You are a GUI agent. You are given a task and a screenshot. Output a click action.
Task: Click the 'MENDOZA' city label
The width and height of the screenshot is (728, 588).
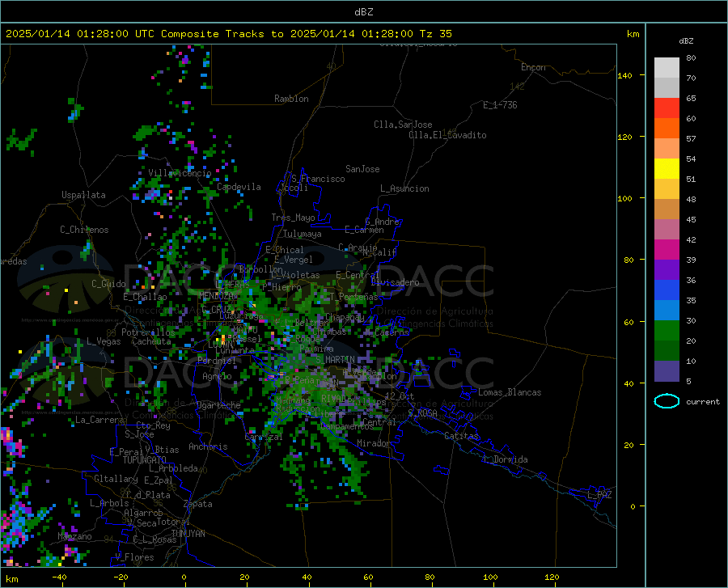[216, 296]
